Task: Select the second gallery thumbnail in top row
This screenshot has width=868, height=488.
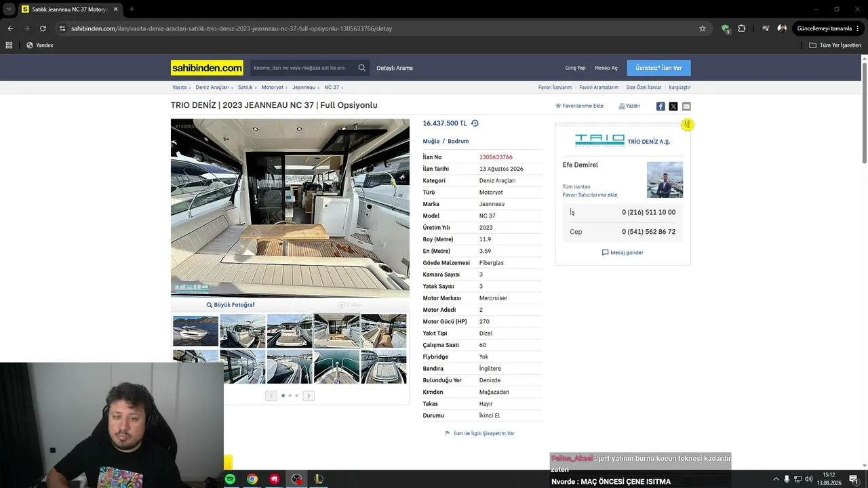Action: (243, 331)
